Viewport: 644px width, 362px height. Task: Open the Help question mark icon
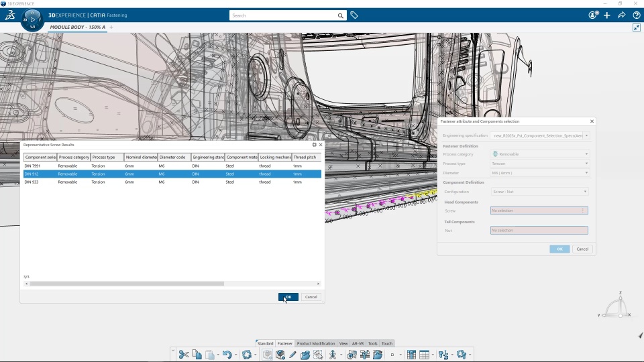(636, 15)
